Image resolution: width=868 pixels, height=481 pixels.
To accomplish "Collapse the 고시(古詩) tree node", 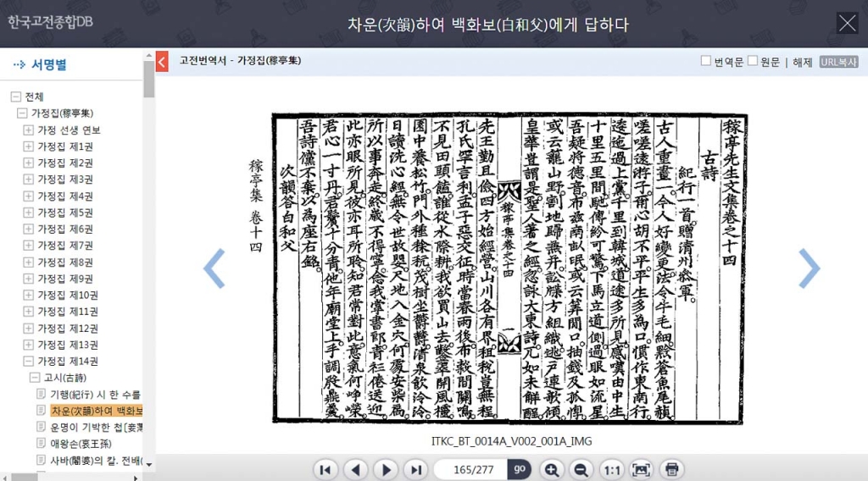I will tap(36, 378).
